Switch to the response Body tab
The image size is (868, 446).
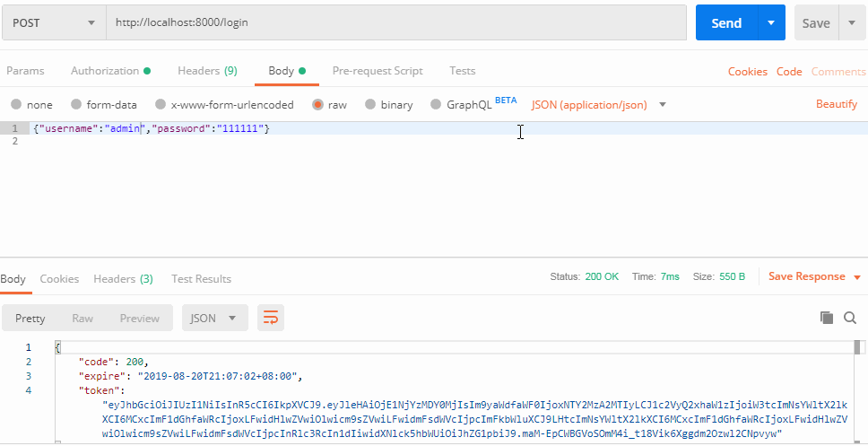coord(13,279)
